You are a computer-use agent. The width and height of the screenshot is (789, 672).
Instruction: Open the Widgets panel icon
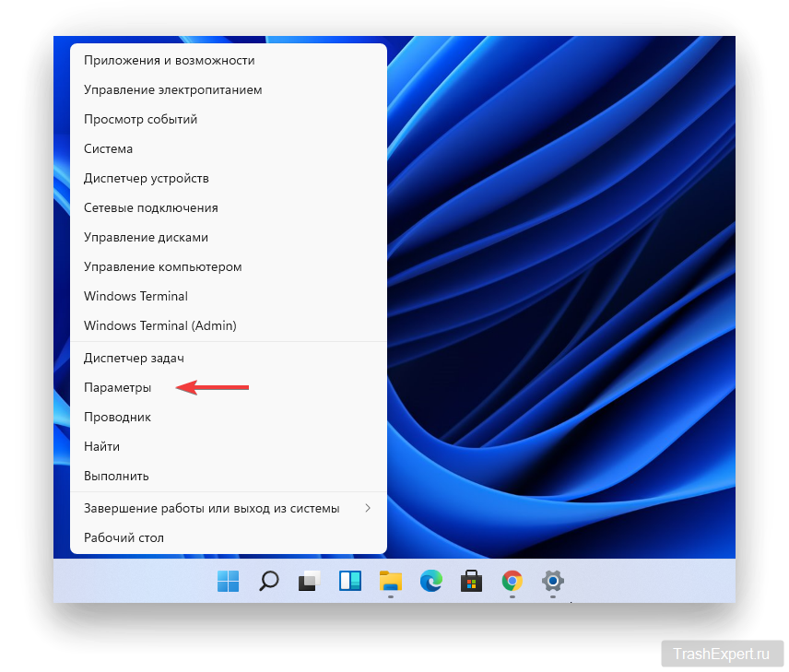click(x=350, y=581)
